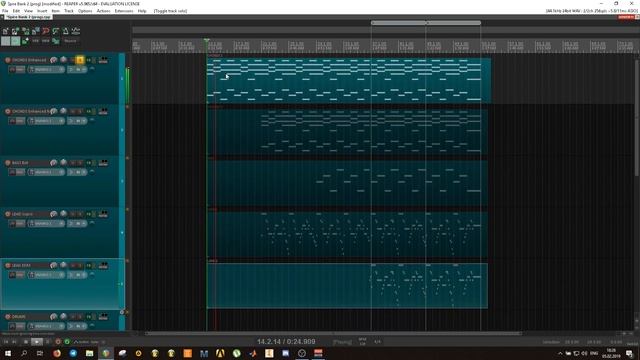Viewport: 640px width, 360px height.
Task: Open the Insert menu
Action: click(42, 11)
